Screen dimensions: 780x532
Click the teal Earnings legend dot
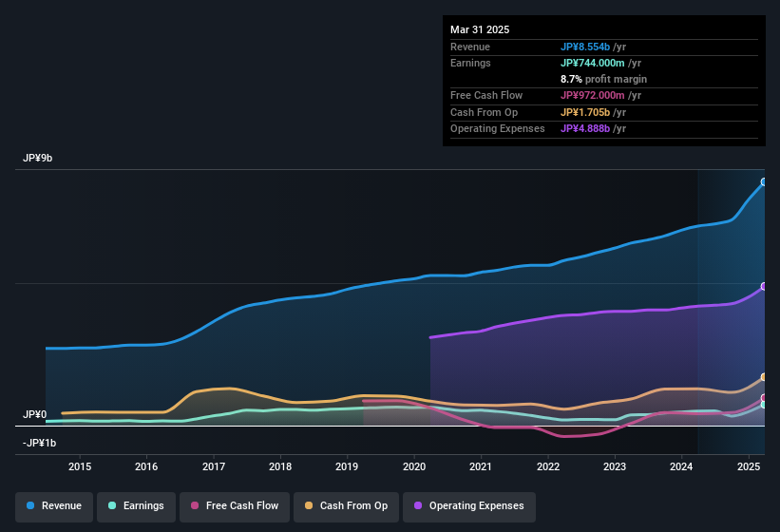click(x=112, y=505)
